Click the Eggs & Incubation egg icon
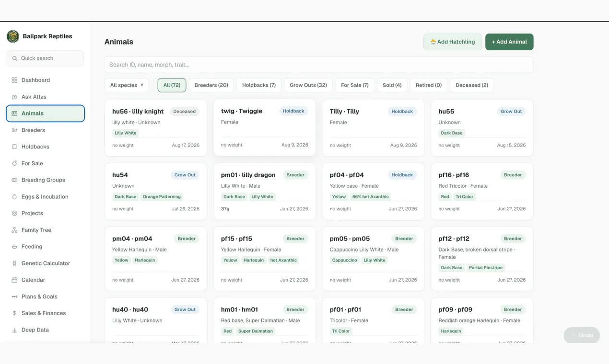 pyautogui.click(x=14, y=197)
